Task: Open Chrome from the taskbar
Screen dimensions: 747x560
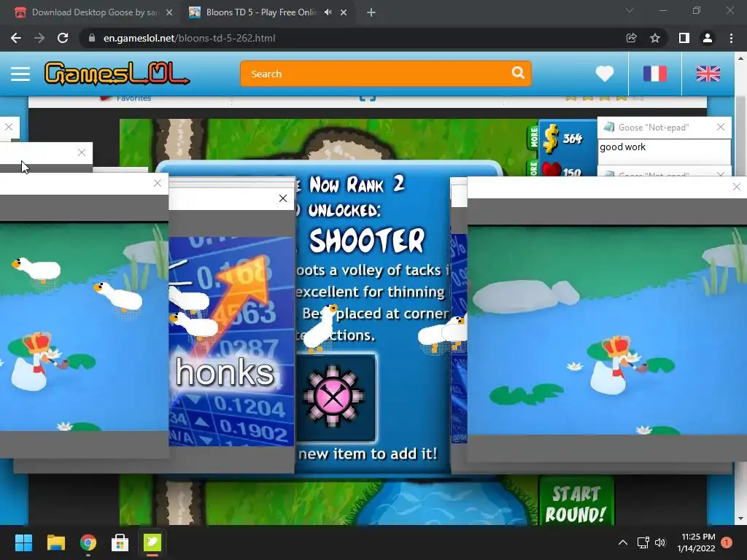Action: tap(88, 542)
